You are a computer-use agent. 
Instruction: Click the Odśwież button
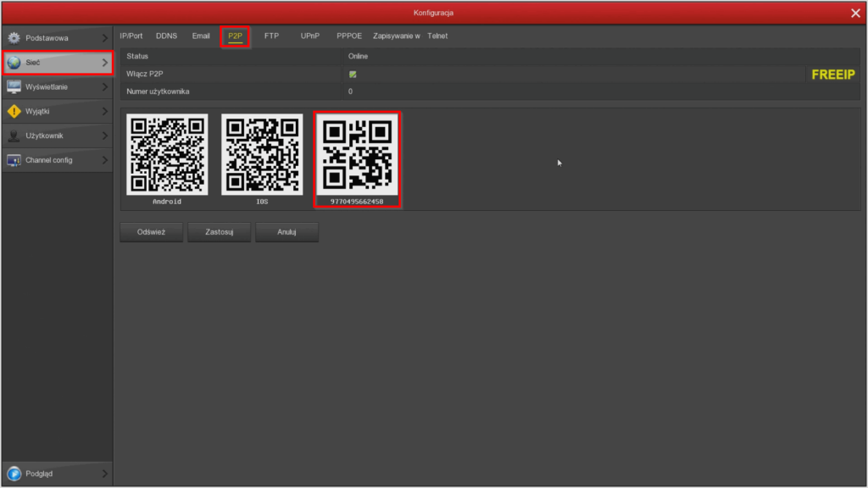[x=151, y=231]
